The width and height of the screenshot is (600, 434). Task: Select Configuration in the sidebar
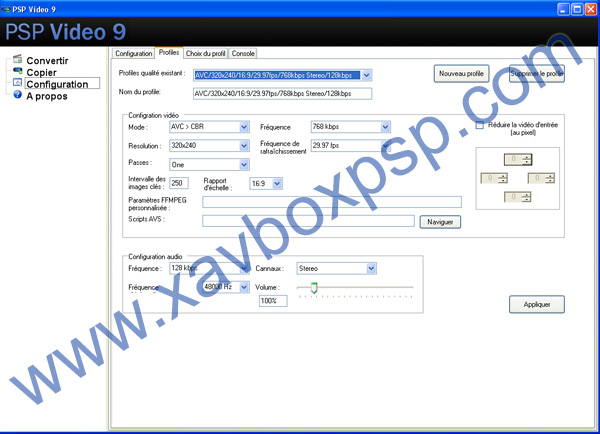click(62, 83)
